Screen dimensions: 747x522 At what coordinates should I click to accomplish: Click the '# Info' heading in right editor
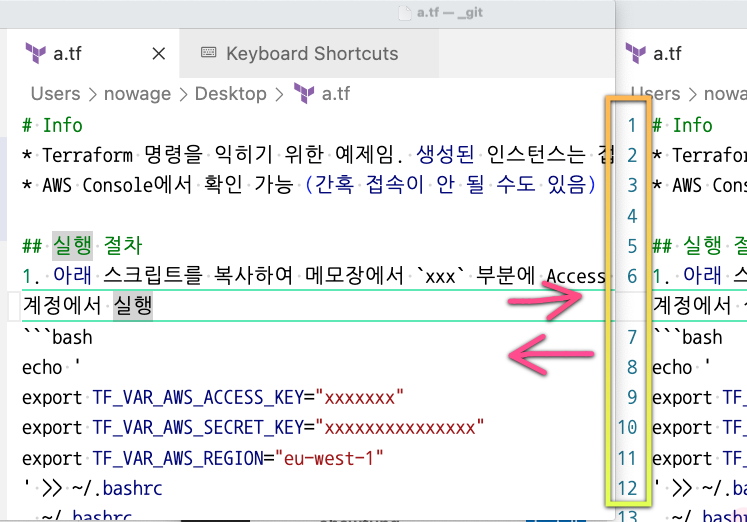point(682,125)
